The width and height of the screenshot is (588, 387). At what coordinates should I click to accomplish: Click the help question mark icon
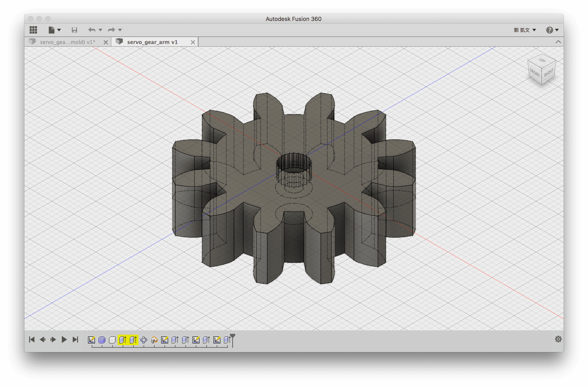(549, 30)
